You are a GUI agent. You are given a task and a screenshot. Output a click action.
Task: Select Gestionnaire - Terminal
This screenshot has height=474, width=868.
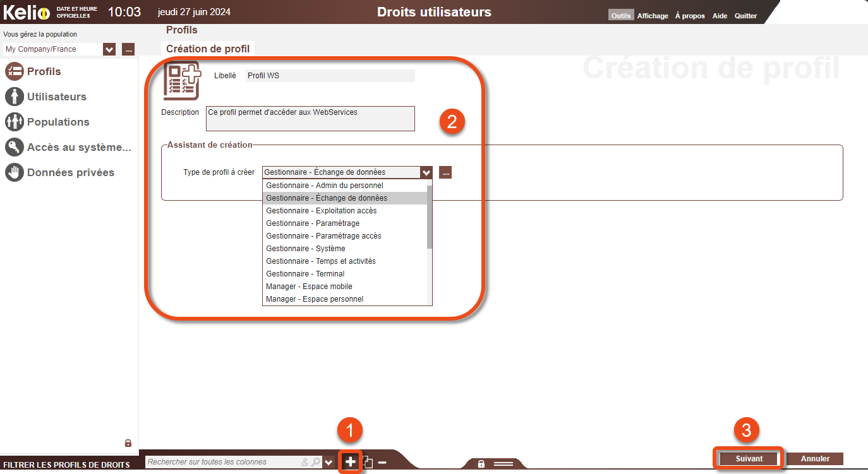point(345,274)
